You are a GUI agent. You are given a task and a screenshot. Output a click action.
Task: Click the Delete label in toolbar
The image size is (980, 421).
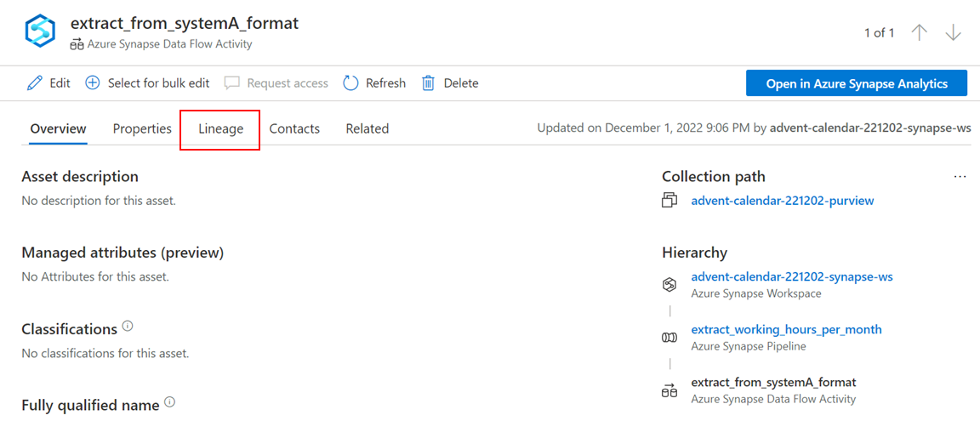click(461, 83)
